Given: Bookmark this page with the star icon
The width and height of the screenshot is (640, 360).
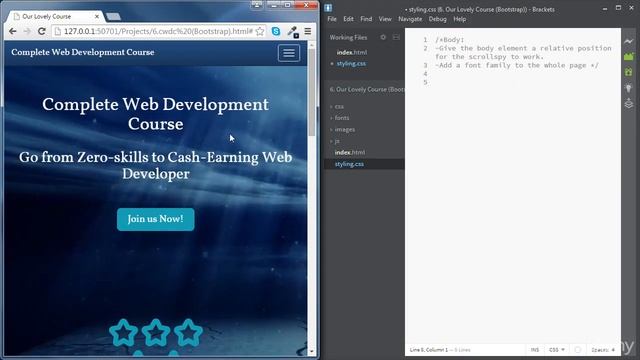Looking at the screenshot, I should coord(260,31).
